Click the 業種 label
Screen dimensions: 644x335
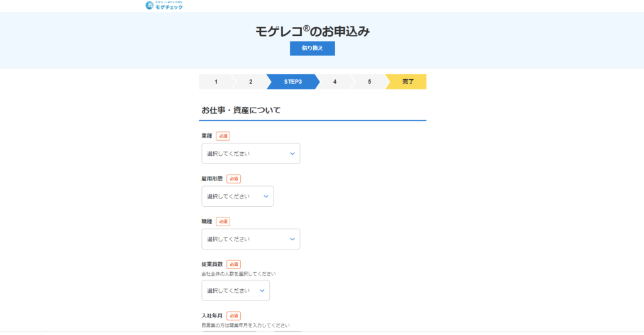[206, 136]
